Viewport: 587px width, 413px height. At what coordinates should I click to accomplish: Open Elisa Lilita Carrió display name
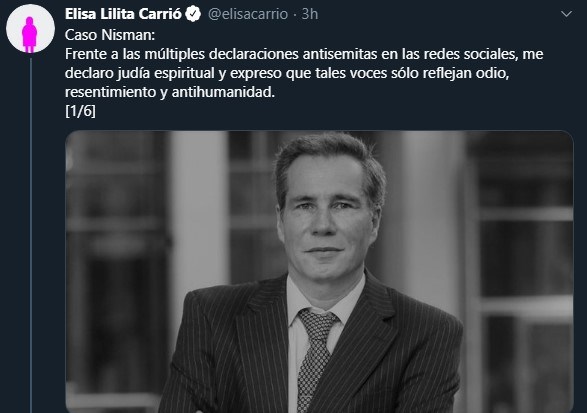(x=123, y=14)
